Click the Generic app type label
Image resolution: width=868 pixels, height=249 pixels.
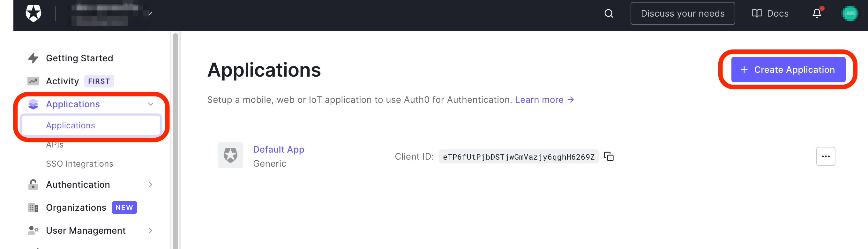click(269, 164)
